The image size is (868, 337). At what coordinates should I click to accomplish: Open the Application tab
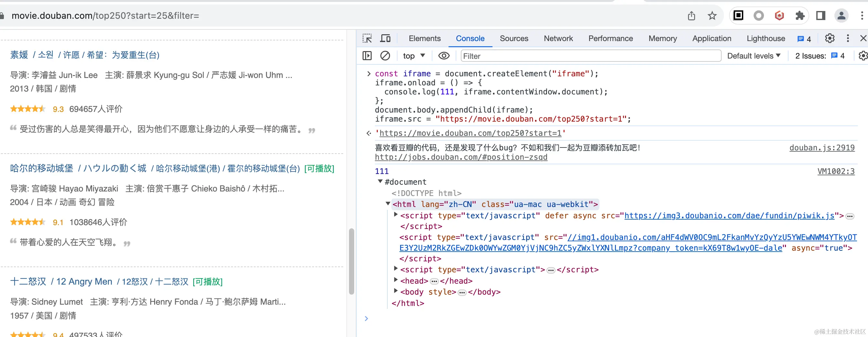712,38
